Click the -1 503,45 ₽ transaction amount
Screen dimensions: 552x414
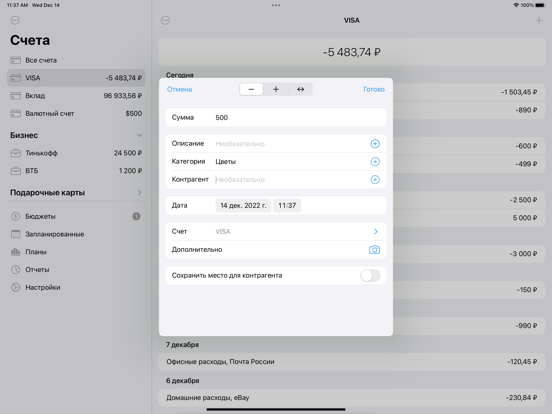point(519,92)
